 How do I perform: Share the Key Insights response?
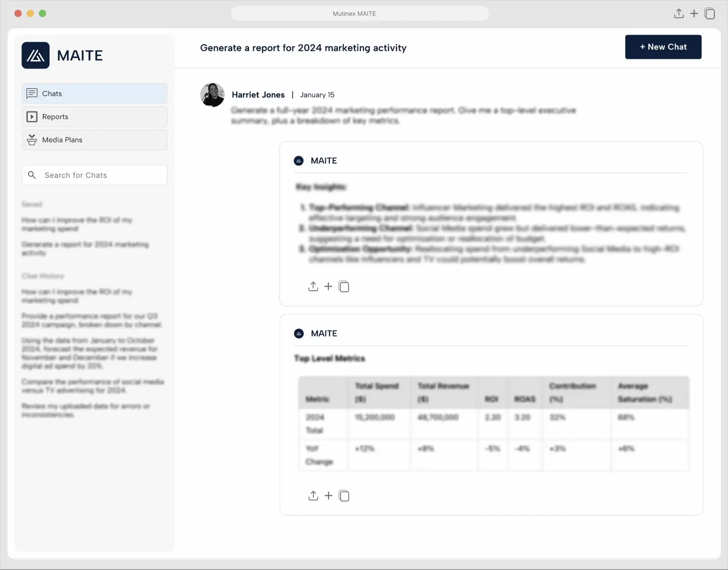coord(313,287)
